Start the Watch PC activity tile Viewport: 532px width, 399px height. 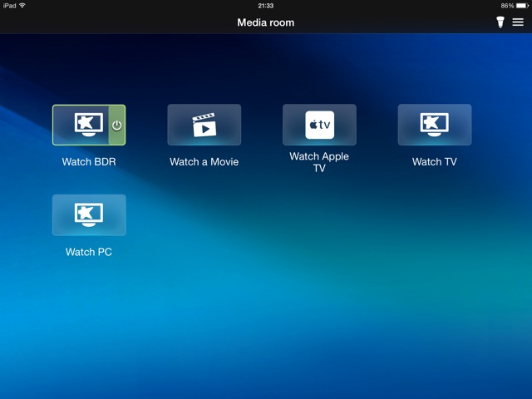pyautogui.click(x=89, y=215)
